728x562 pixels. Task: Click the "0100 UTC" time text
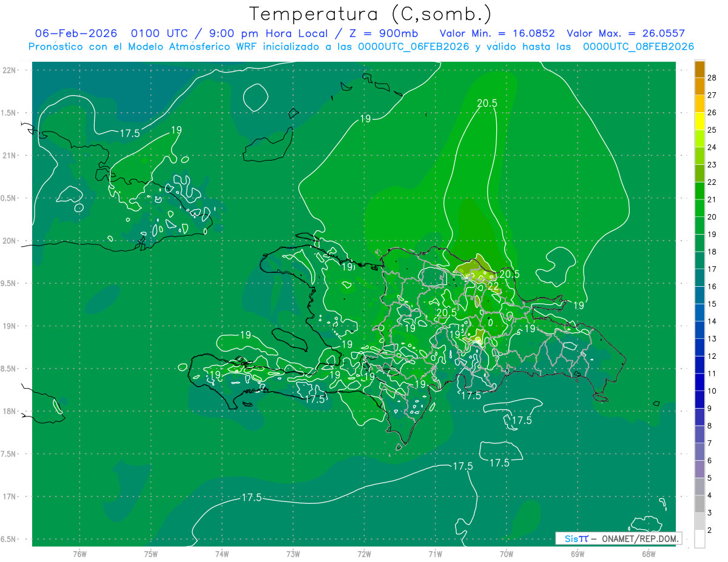click(x=160, y=33)
